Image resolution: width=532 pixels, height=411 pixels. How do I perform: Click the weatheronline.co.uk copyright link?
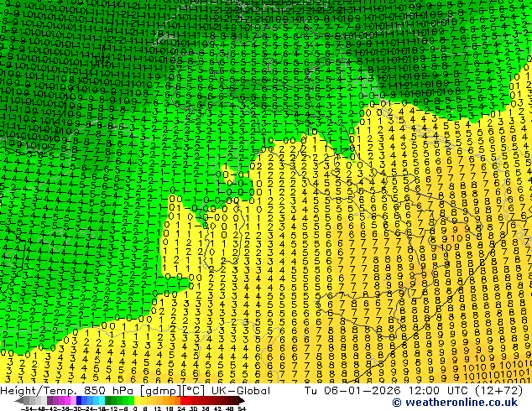(x=455, y=403)
